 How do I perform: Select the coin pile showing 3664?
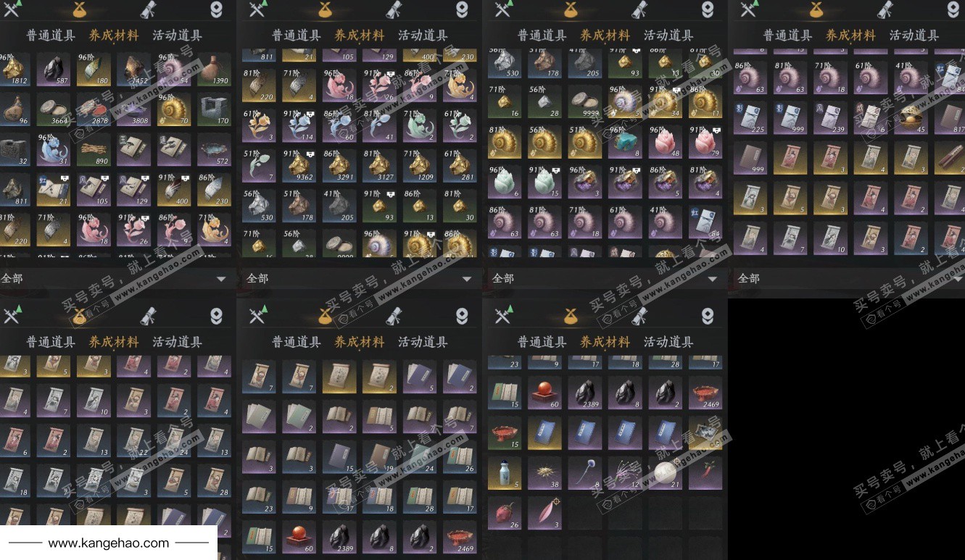point(54,110)
